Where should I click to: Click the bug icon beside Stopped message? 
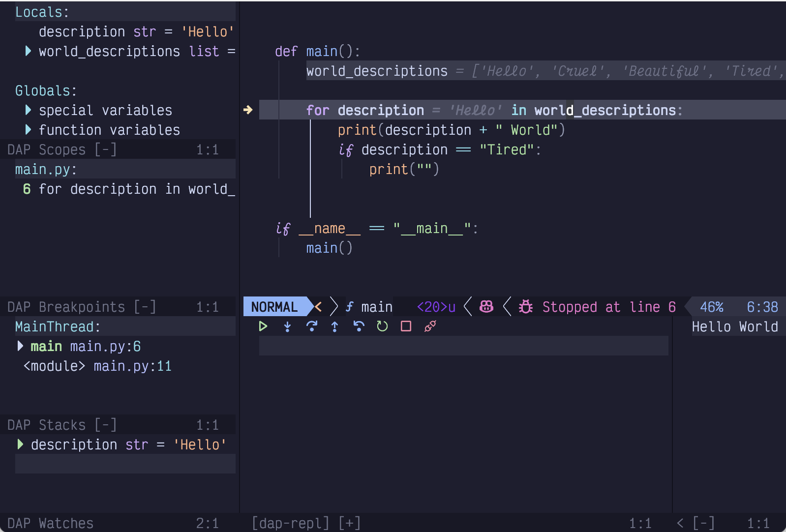tap(526, 307)
